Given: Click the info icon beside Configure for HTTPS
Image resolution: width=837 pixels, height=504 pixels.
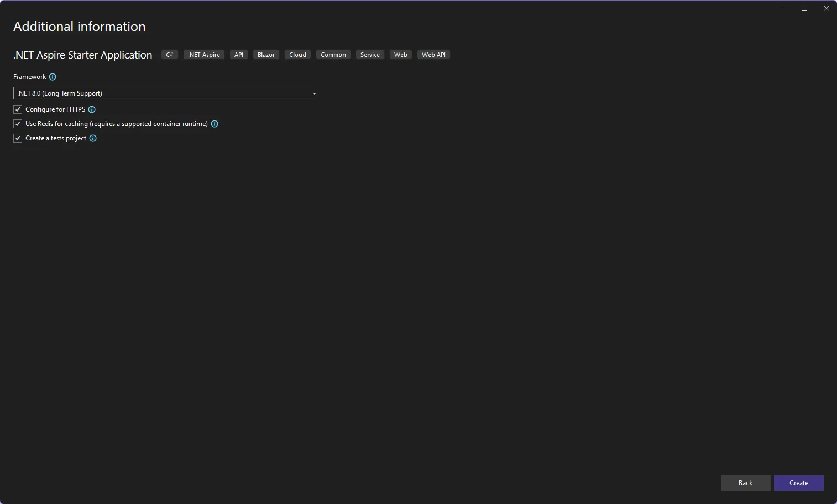Looking at the screenshot, I should click(92, 109).
